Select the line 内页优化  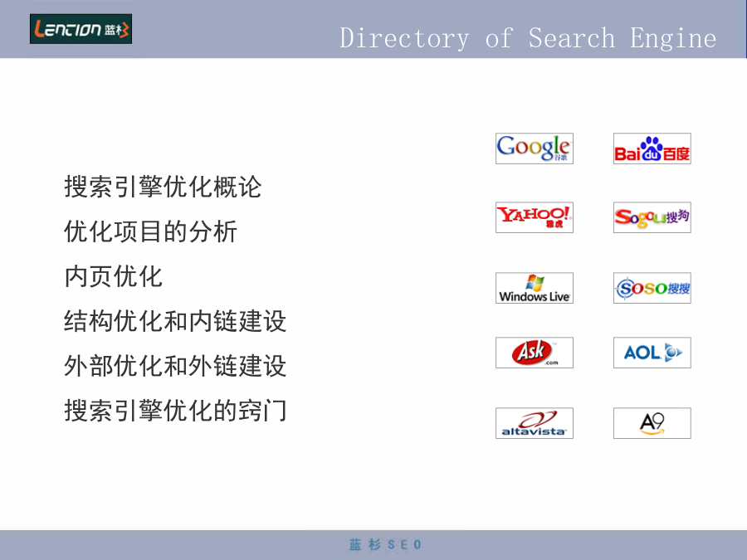tap(114, 276)
